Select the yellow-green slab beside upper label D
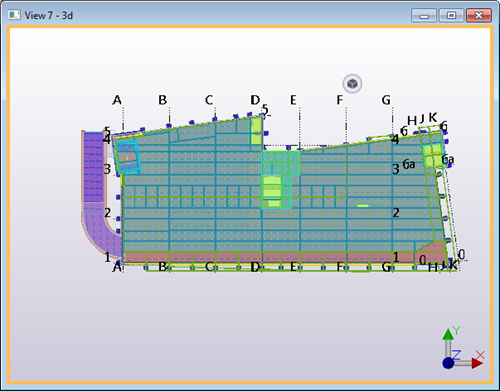Image resolution: width=500 pixels, height=391 pixels. click(256, 131)
